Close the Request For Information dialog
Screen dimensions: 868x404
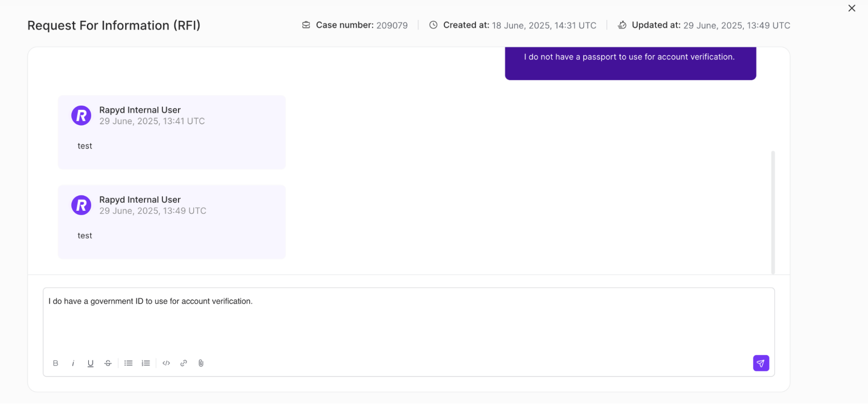click(851, 8)
